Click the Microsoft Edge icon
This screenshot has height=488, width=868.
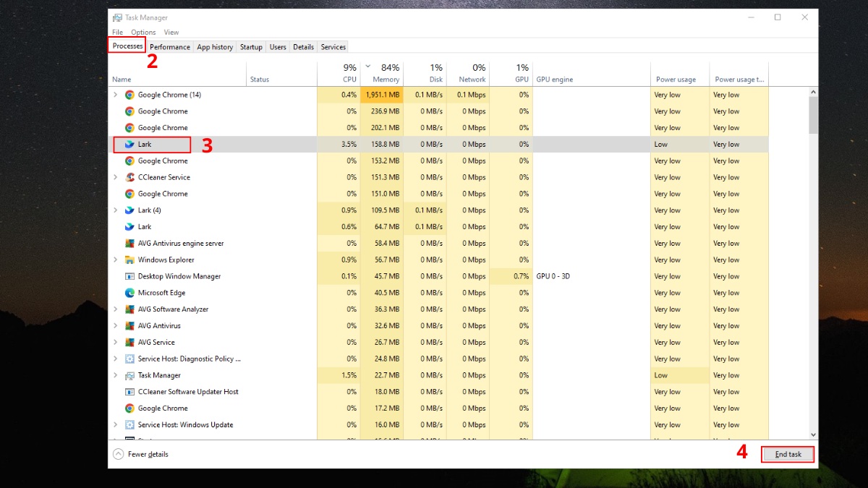point(130,293)
